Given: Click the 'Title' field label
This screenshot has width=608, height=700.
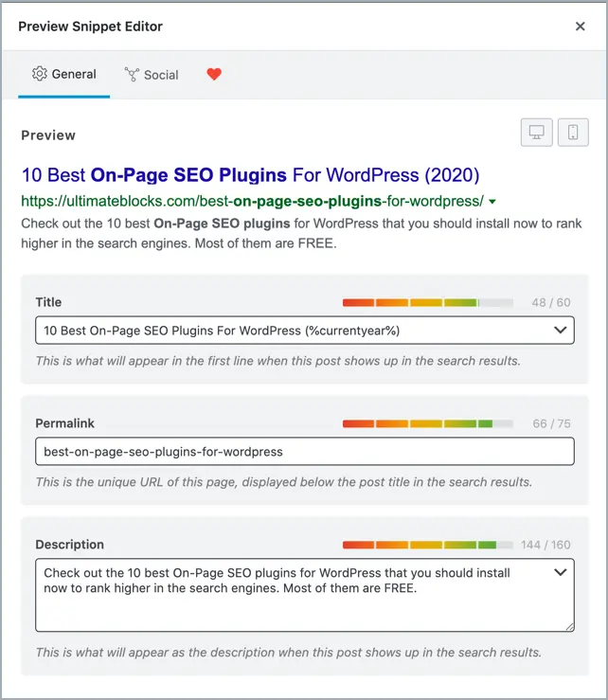Looking at the screenshot, I should [48, 302].
